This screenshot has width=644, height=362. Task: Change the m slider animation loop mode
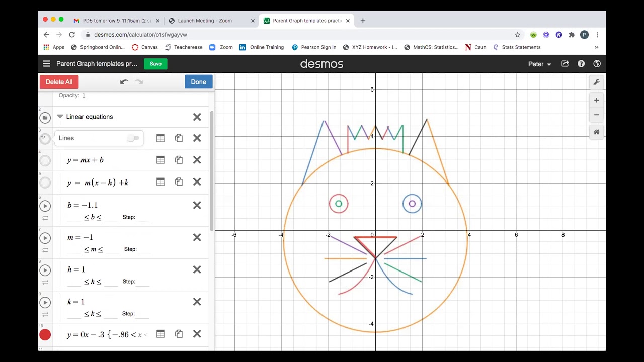pos(45,250)
